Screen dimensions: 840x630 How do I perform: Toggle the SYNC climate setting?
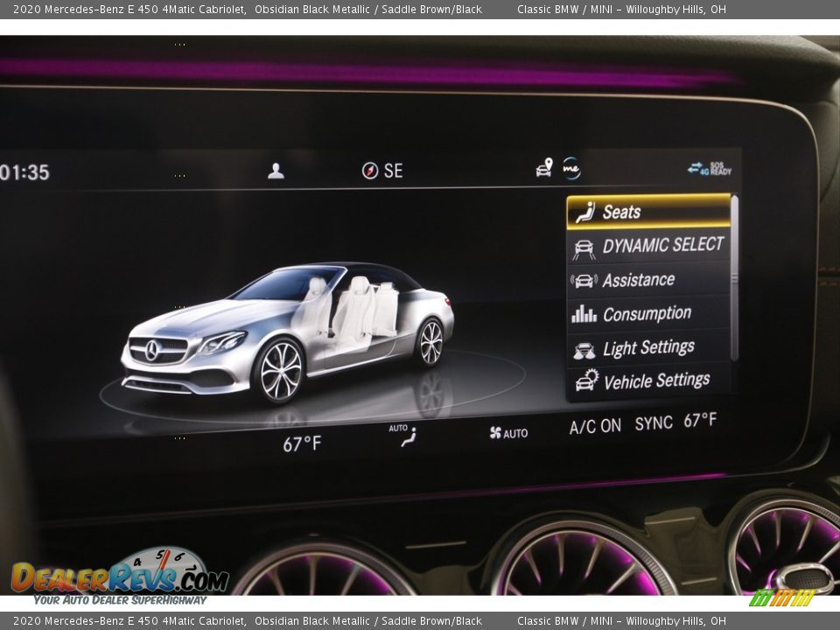654,423
